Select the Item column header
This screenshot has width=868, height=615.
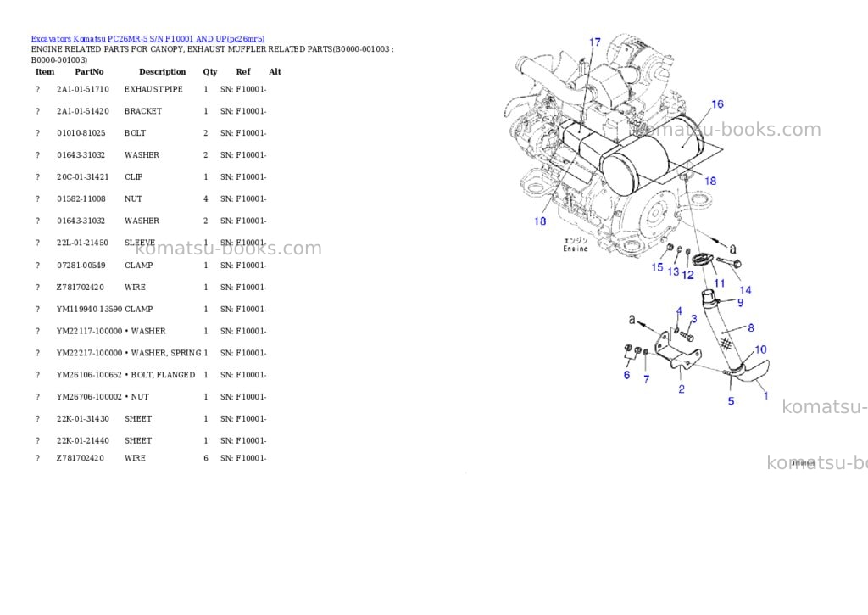click(45, 71)
